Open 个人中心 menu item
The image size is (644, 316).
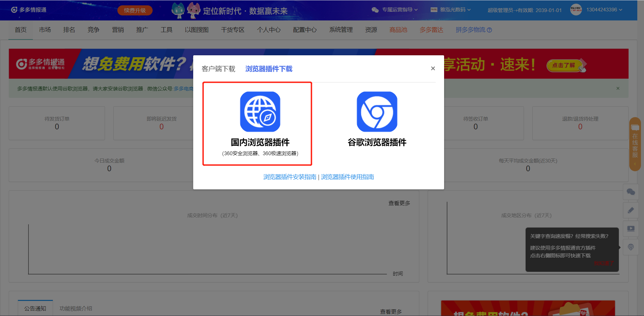(x=269, y=30)
